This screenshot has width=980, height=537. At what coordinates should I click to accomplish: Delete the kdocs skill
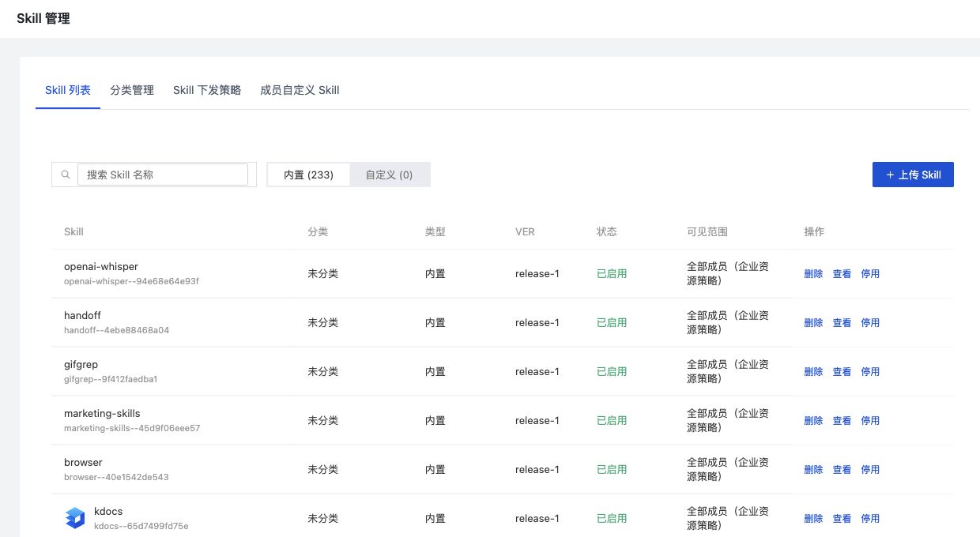[813, 519]
